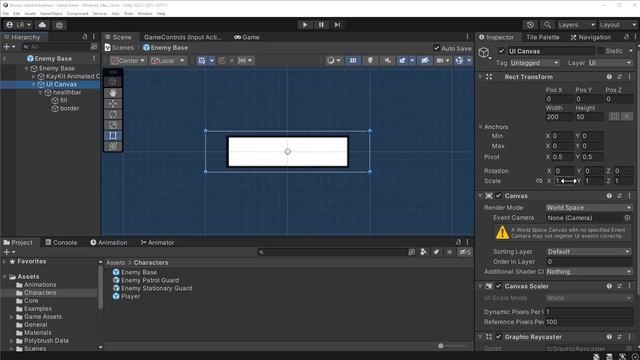
Task: Open Render Mode World Space dropdown
Action: click(589, 208)
